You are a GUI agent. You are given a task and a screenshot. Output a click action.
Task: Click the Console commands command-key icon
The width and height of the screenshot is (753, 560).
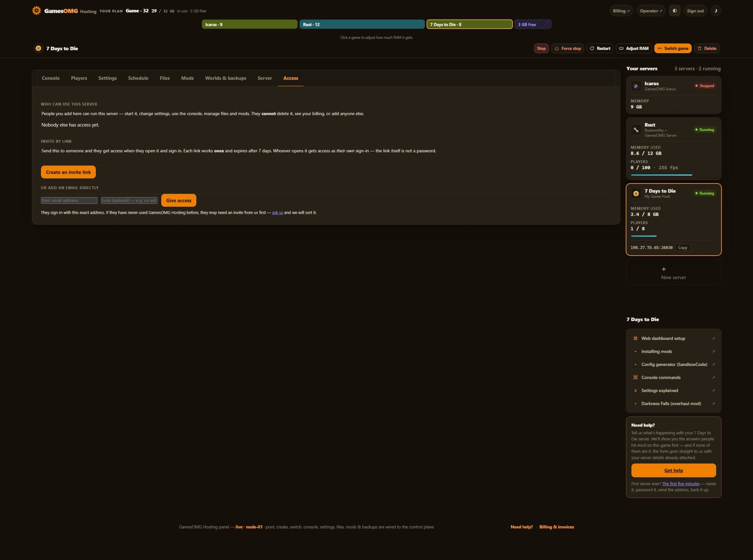(635, 377)
